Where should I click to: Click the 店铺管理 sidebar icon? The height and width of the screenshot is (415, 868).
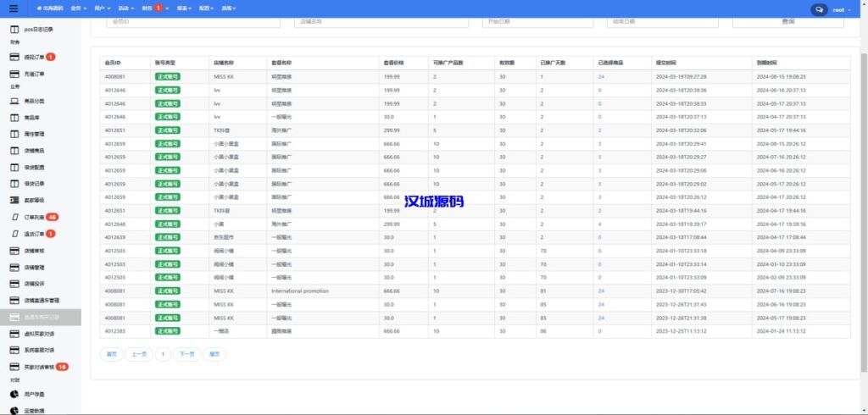click(14, 267)
